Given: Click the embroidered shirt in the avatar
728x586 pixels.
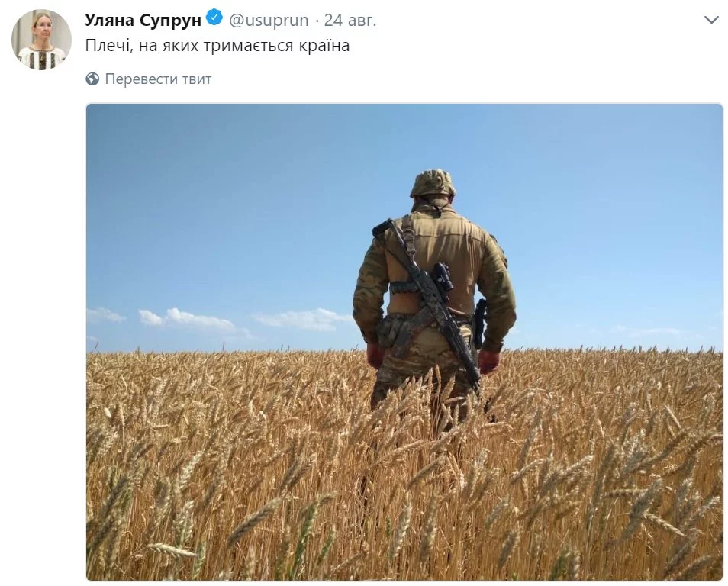Looking at the screenshot, I should pyautogui.click(x=41, y=57).
